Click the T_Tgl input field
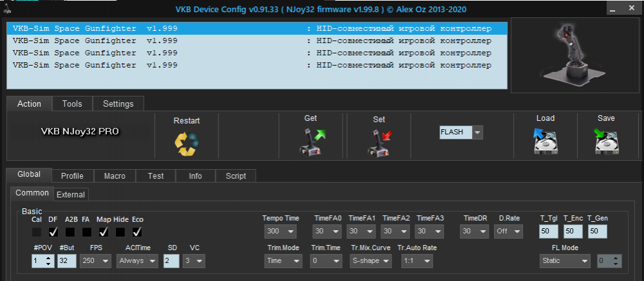This screenshot has height=281, width=644. [549, 231]
